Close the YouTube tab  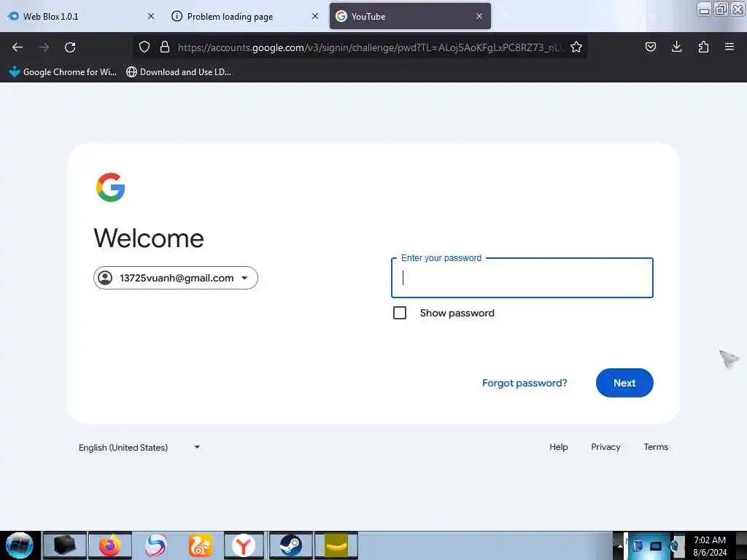click(479, 16)
